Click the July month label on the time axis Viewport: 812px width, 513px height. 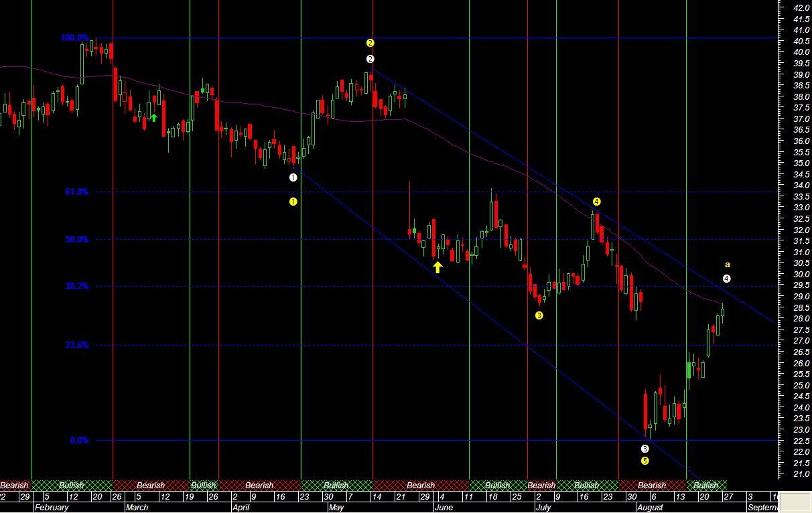pos(543,508)
